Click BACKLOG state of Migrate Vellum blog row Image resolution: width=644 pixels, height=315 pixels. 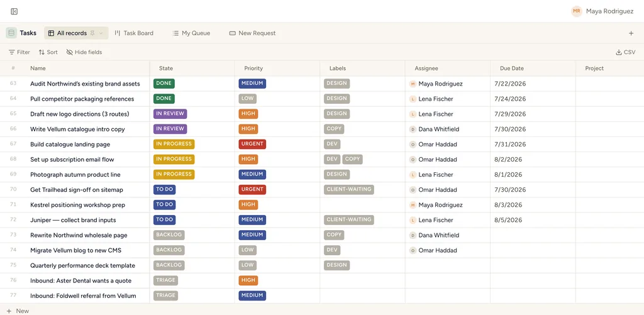169,250
